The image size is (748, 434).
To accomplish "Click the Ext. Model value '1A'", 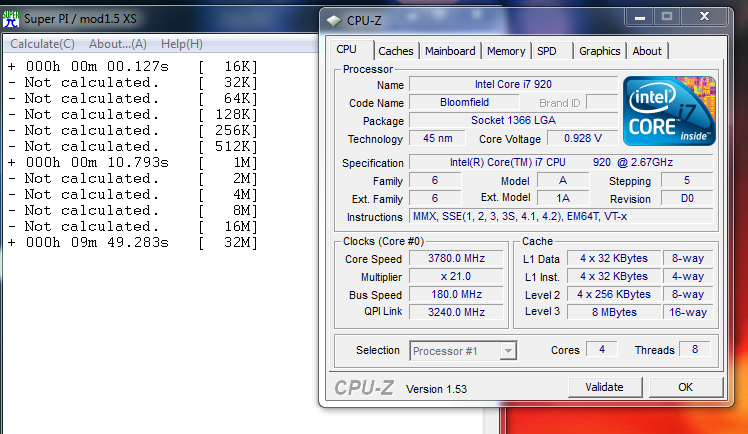I will click(563, 198).
